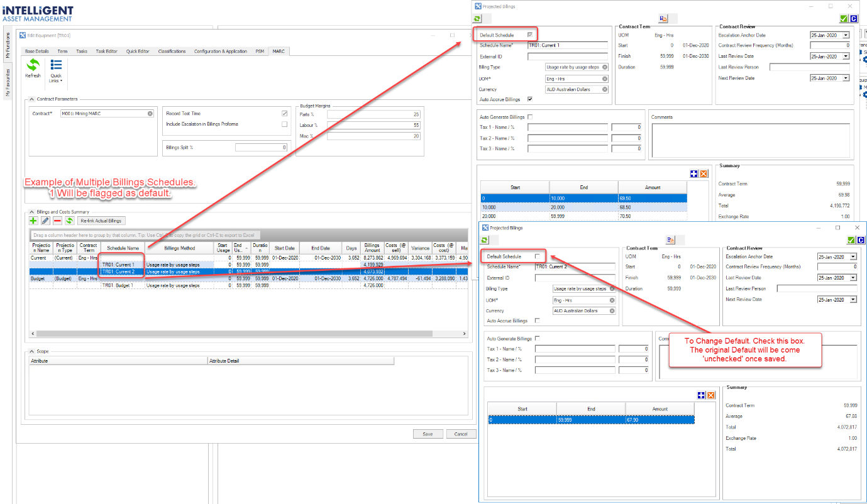Click the red minus icon to remove a schedule
This screenshot has width=867, height=504.
55,221
